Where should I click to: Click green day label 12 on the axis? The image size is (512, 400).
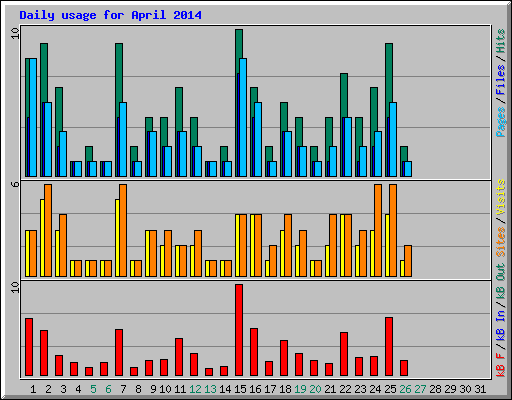tap(195, 389)
